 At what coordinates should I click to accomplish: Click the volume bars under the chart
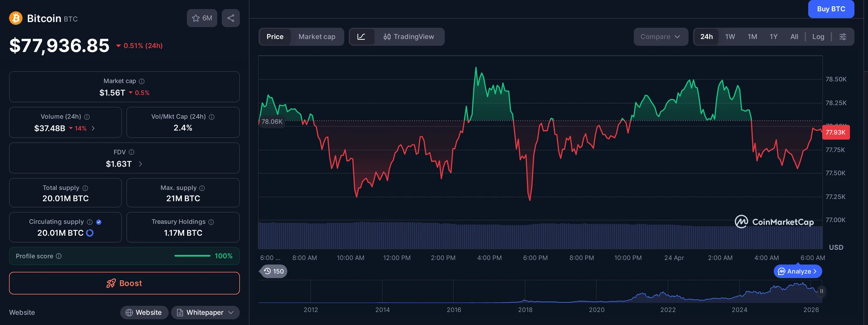540,235
